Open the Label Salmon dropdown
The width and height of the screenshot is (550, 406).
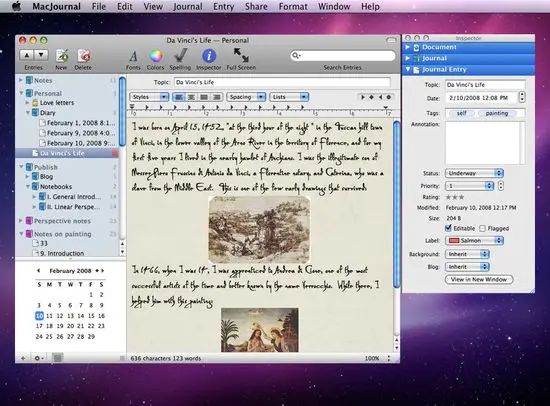[x=474, y=240]
